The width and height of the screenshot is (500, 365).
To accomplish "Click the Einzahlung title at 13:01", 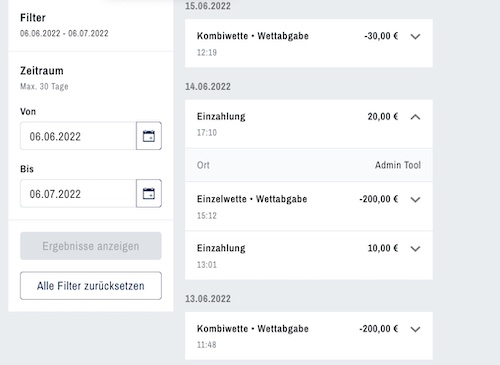I will pyautogui.click(x=221, y=248).
